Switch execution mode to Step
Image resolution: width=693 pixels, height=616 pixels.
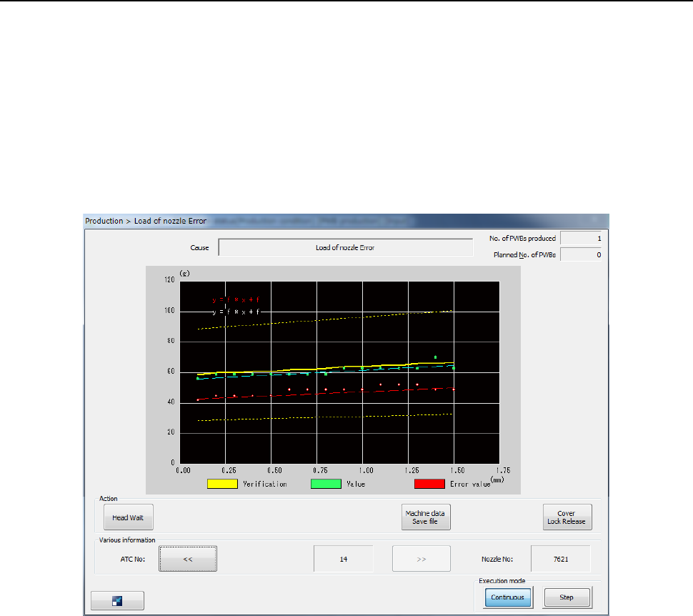click(567, 597)
